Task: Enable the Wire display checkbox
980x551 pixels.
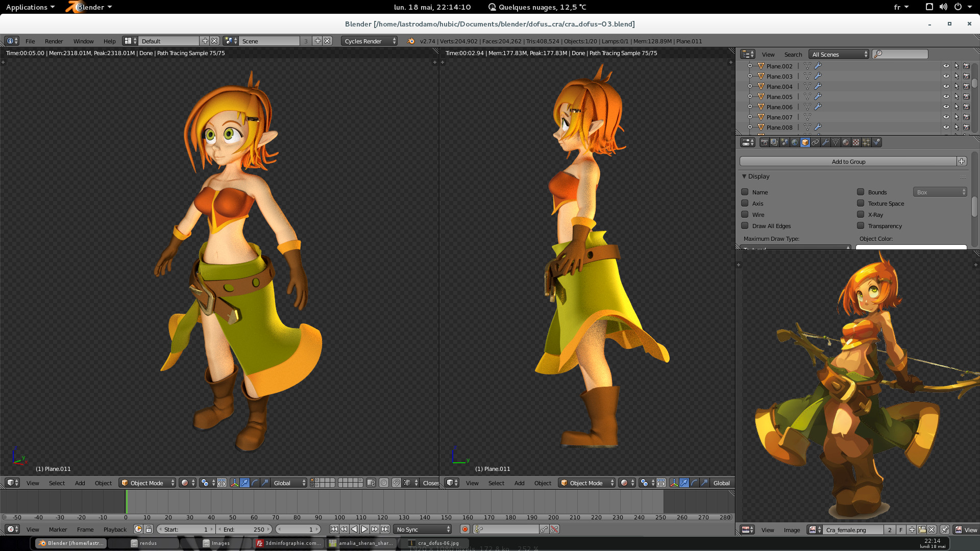Action: (745, 214)
